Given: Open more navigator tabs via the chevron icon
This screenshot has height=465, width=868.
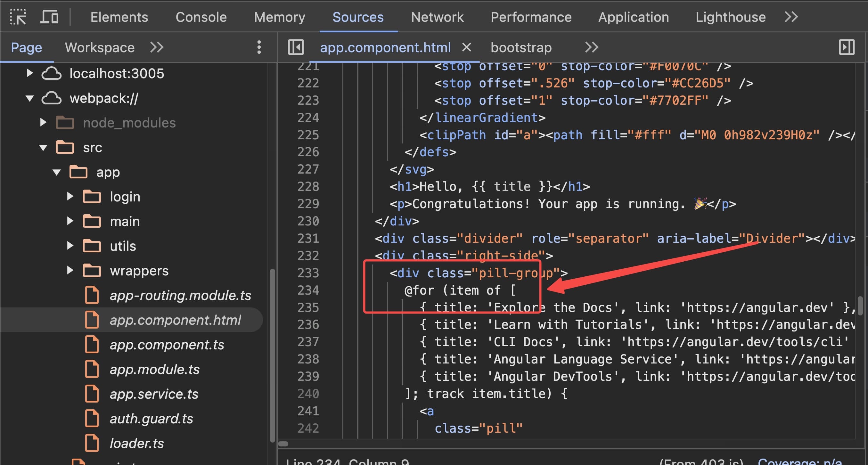Looking at the screenshot, I should (x=156, y=47).
